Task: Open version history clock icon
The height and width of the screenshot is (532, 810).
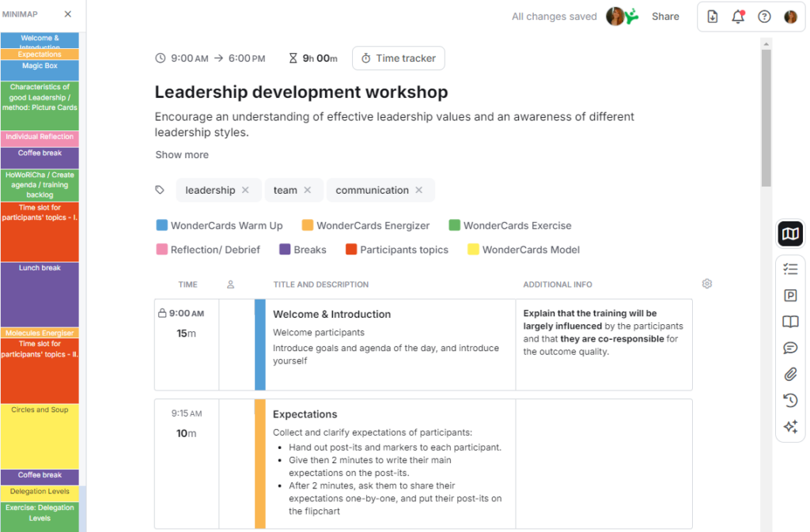Action: 790,400
